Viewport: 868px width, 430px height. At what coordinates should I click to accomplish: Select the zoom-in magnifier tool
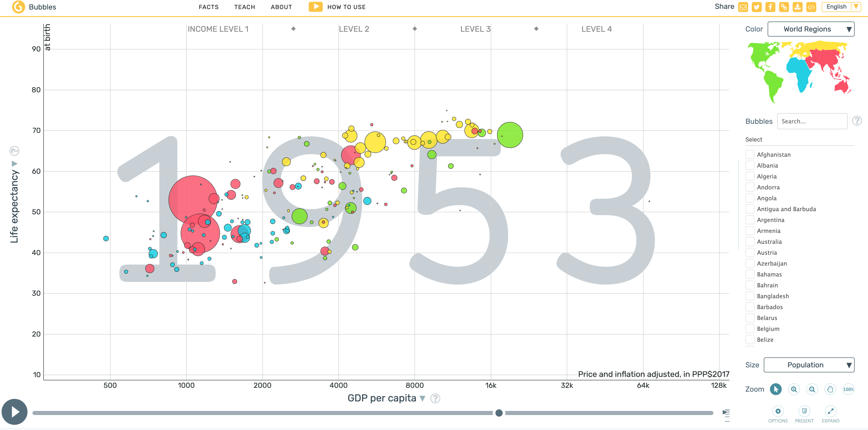coord(794,390)
